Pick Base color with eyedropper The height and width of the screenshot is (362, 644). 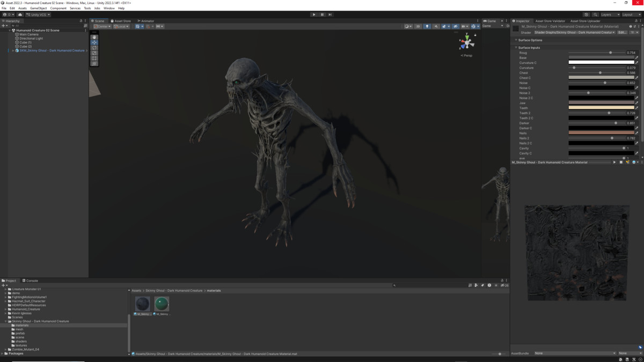point(637,58)
